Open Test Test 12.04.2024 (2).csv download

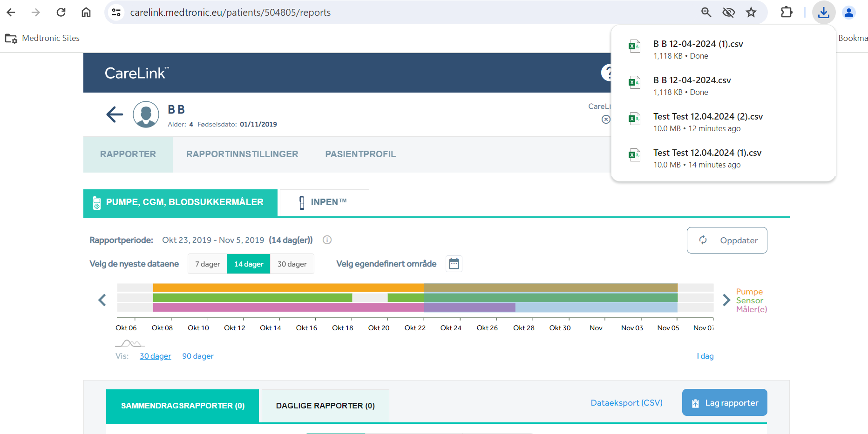(723, 122)
